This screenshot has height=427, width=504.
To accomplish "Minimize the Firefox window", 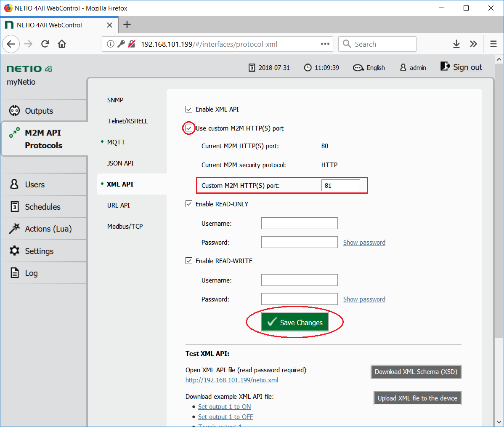I will (x=442, y=8).
